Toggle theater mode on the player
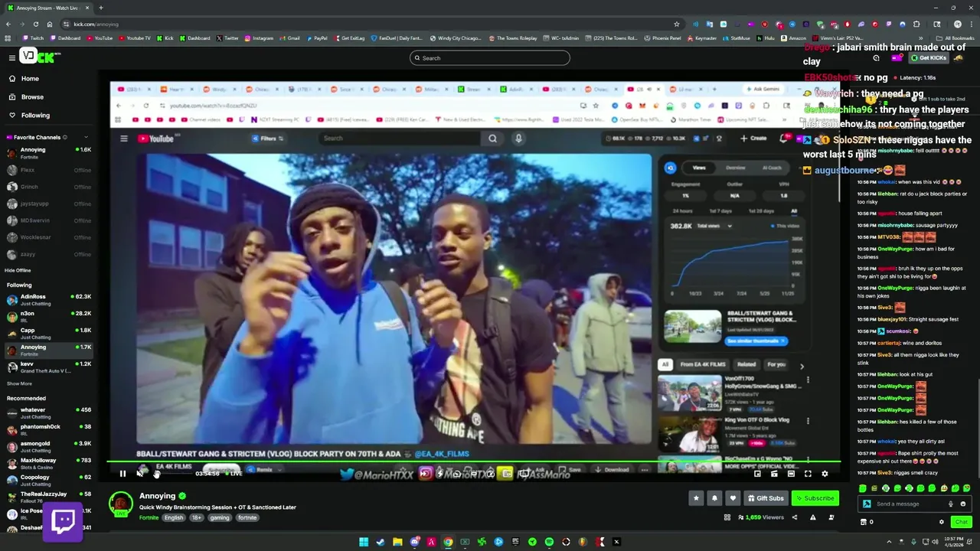980x551 pixels. tap(791, 474)
